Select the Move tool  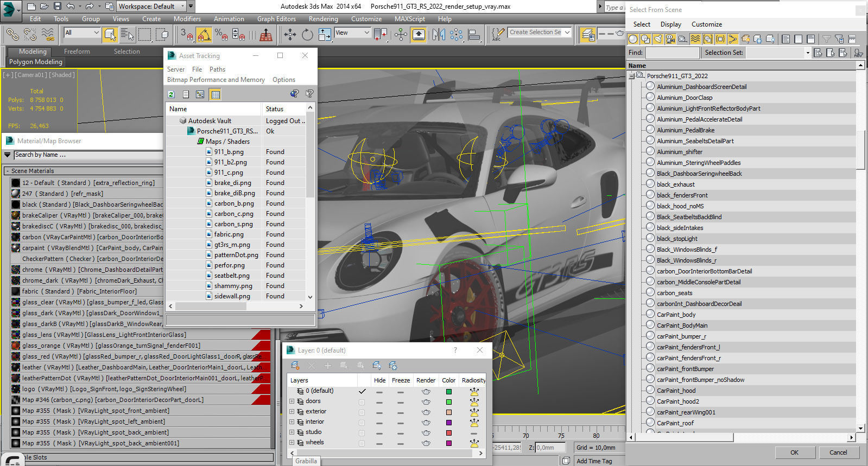click(x=290, y=35)
